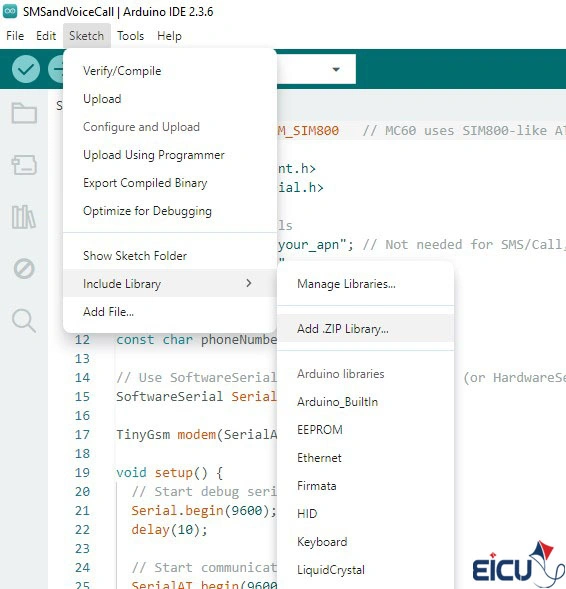This screenshot has width=566, height=589.
Task: Open the File menu
Action: point(15,36)
